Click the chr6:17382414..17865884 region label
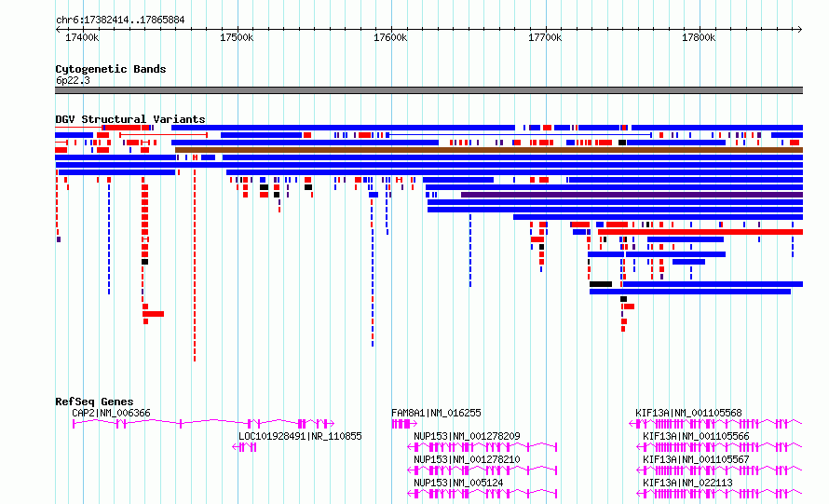 point(120,20)
